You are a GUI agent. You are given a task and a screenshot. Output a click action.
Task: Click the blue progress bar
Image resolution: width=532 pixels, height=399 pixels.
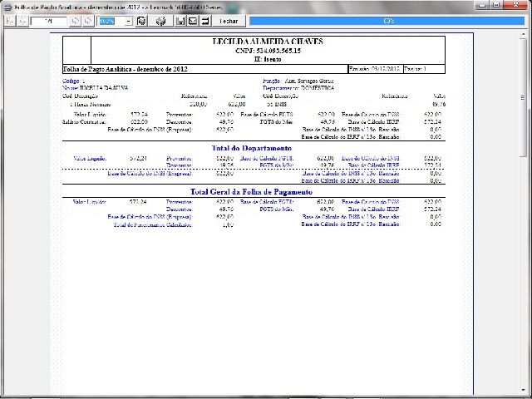387,21
